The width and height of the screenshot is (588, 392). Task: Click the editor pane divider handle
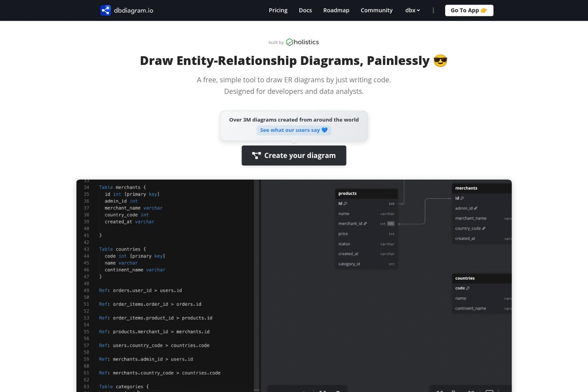coord(260,285)
